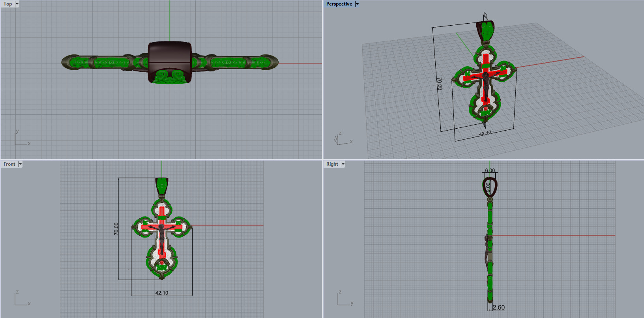The image size is (644, 318).
Task: Click the world axes icon in Top viewport
Action: [22, 138]
